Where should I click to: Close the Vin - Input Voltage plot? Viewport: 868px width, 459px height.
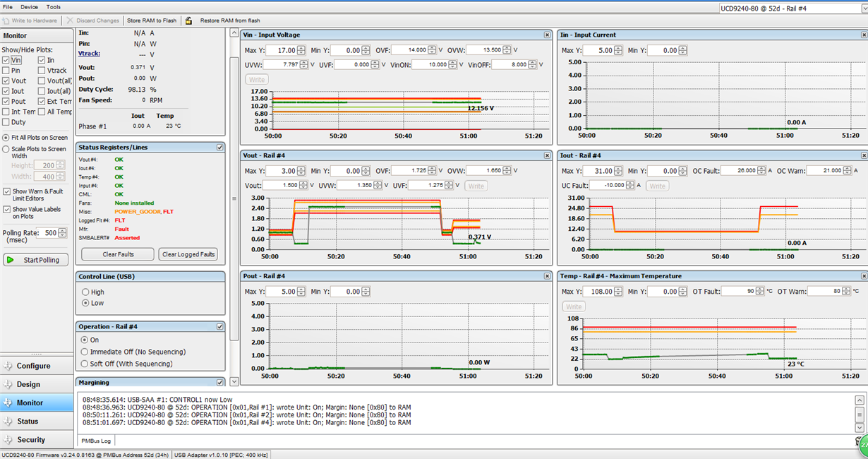pyautogui.click(x=547, y=35)
